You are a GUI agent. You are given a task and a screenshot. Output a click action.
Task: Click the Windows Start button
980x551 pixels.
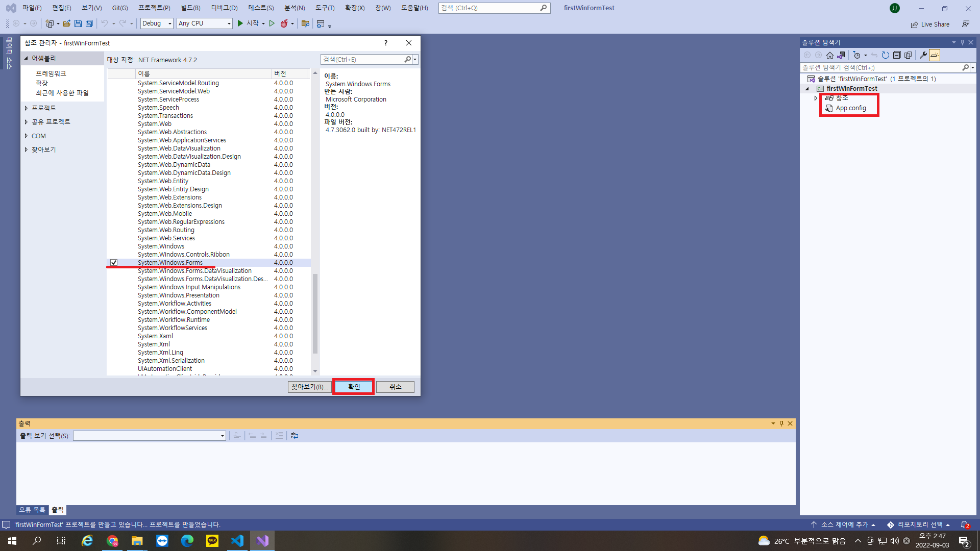click(x=12, y=541)
